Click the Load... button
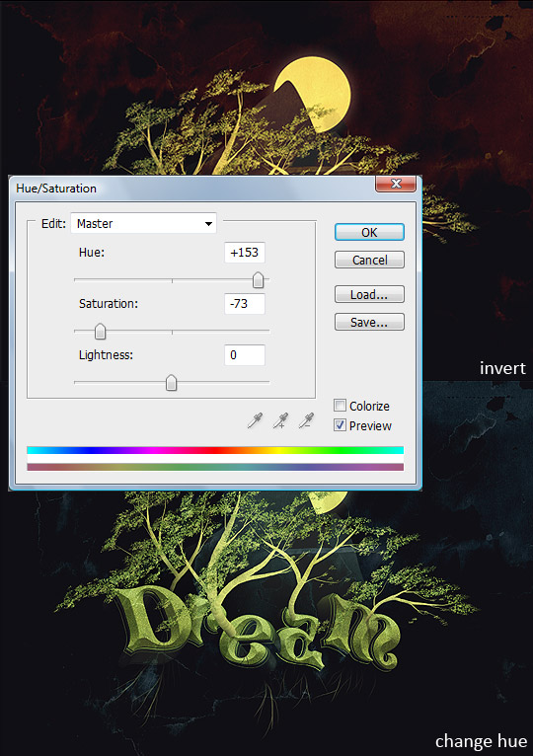 tap(369, 294)
